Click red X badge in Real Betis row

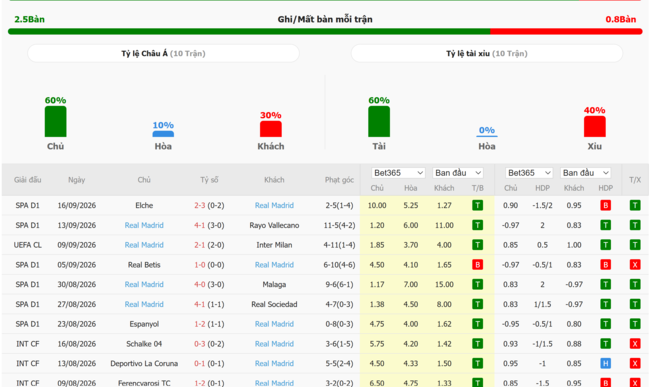635,264
